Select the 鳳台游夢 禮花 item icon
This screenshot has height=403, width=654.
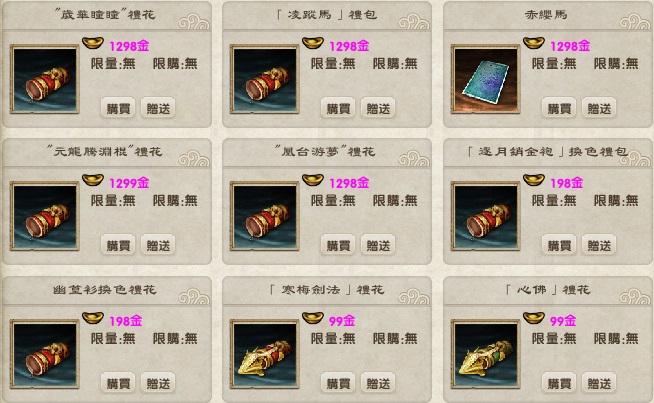tap(264, 216)
